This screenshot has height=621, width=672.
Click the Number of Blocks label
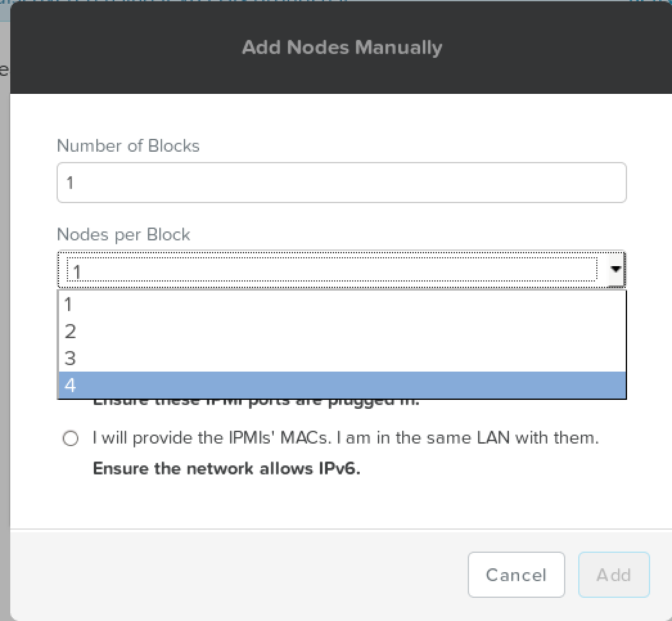[x=128, y=146]
